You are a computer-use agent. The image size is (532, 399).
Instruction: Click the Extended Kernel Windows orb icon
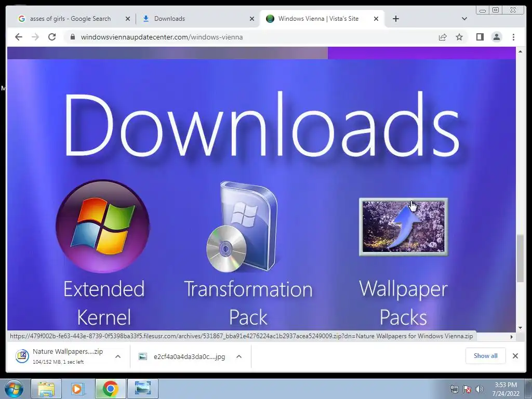pyautogui.click(x=103, y=227)
